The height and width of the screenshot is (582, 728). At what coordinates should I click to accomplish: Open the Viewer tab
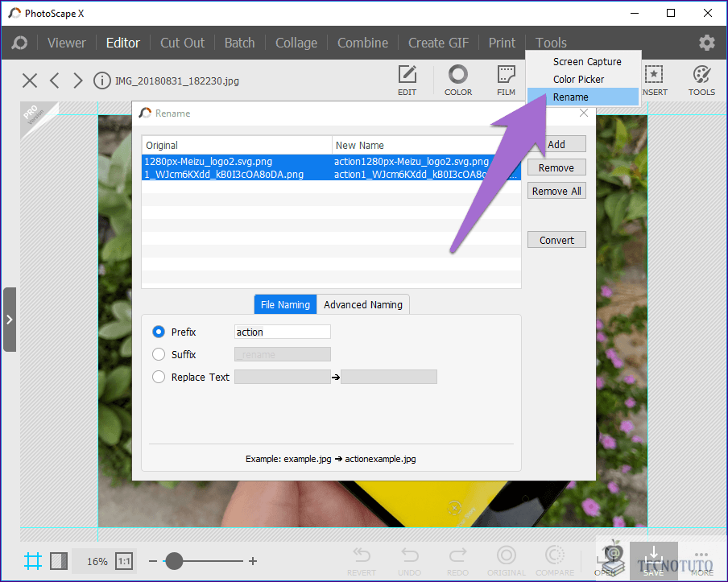coord(66,43)
